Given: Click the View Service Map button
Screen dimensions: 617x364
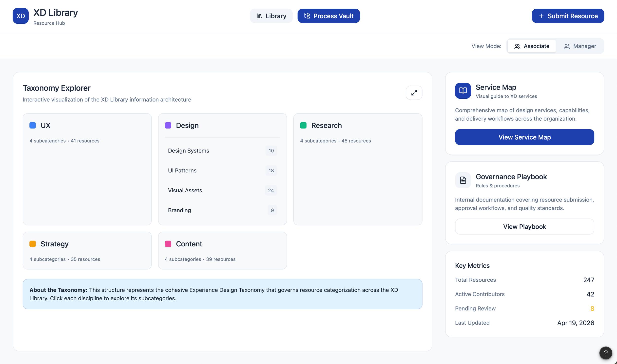Looking at the screenshot, I should pos(524,137).
